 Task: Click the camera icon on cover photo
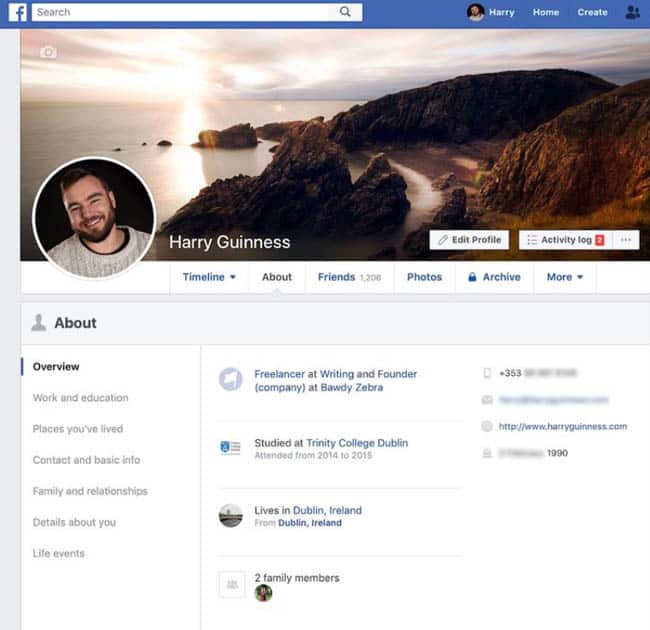(x=48, y=51)
